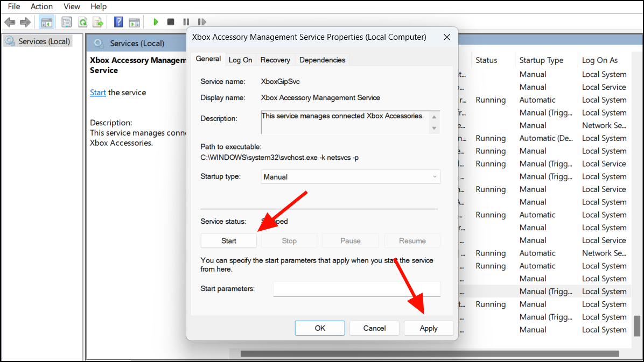Click the Start parameters input field
The image size is (644, 362).
356,288
